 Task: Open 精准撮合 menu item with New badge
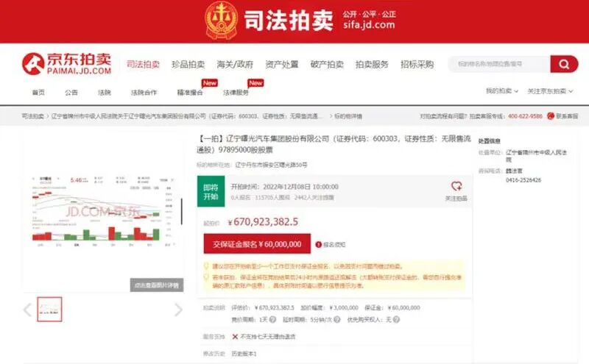tap(190, 93)
